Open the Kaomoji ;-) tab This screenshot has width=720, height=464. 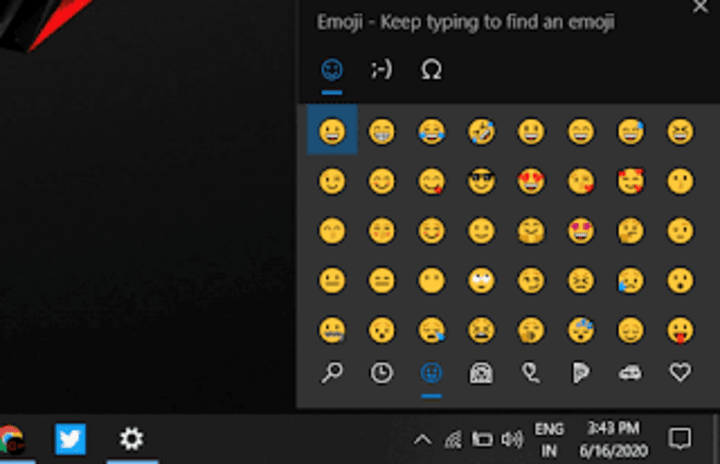381,70
